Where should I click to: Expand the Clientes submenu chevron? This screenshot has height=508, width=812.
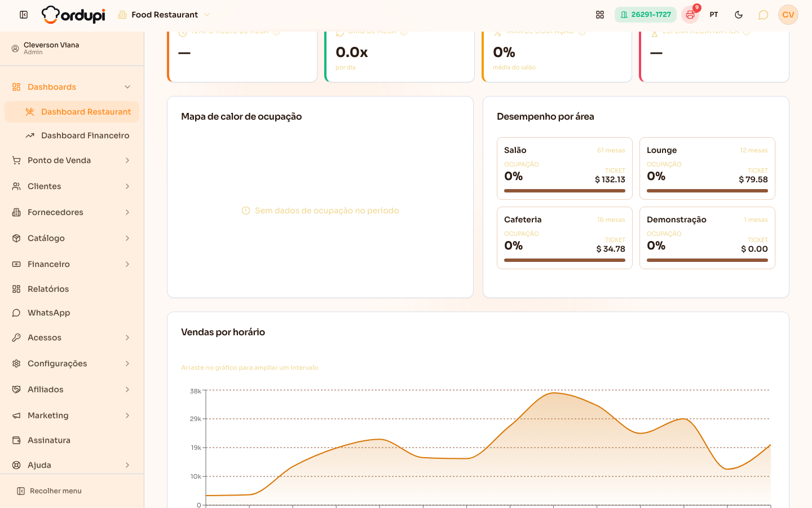tap(127, 186)
